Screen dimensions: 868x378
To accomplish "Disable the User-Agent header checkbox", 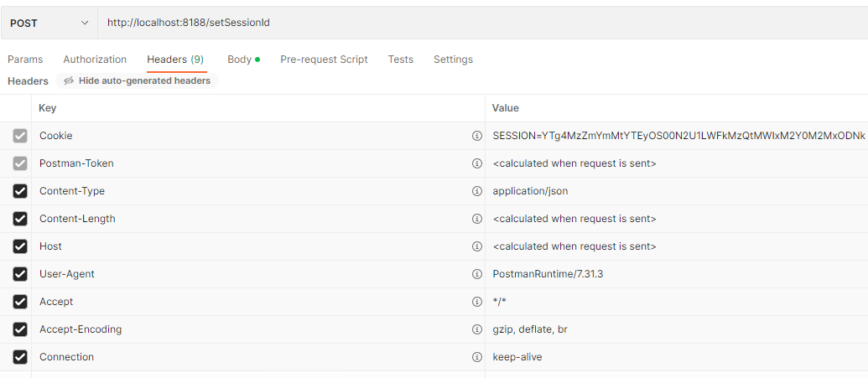I will [20, 274].
